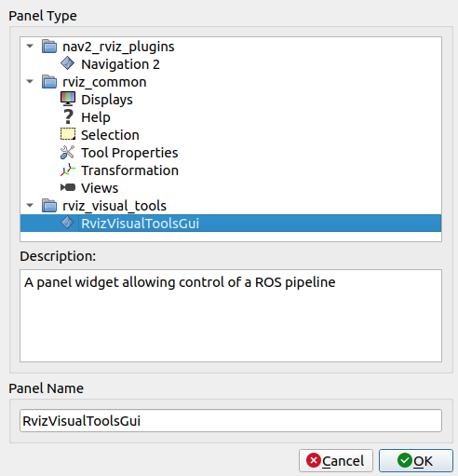
Task: Choose the Views panel entry
Action: pos(100,188)
